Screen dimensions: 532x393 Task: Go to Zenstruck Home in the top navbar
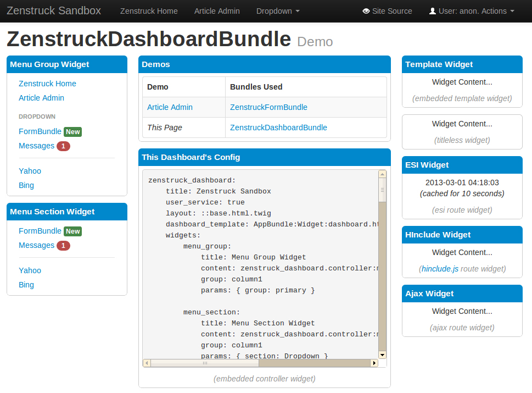tap(149, 11)
